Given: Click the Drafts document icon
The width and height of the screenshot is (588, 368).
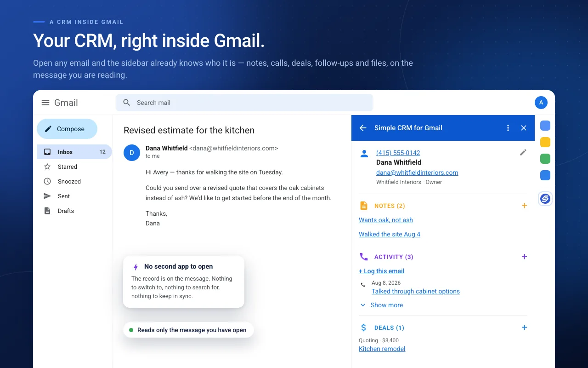Looking at the screenshot, I should coord(47,211).
